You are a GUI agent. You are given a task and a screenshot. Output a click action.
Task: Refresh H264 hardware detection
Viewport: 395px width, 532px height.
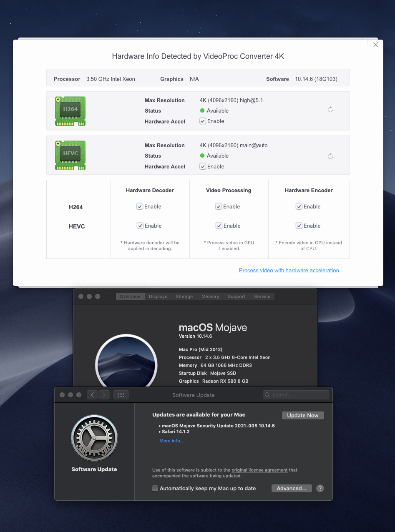pyautogui.click(x=330, y=110)
